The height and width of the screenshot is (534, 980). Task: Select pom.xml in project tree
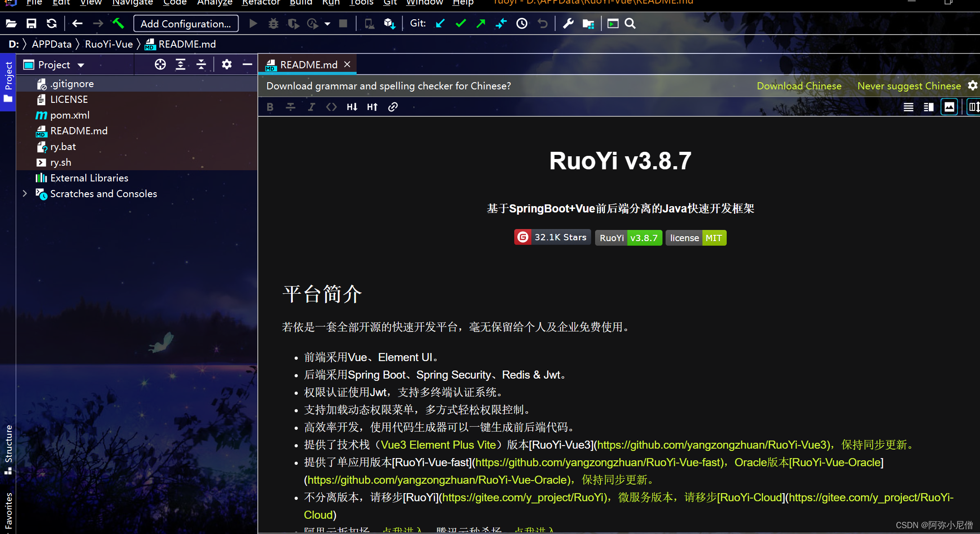click(70, 115)
